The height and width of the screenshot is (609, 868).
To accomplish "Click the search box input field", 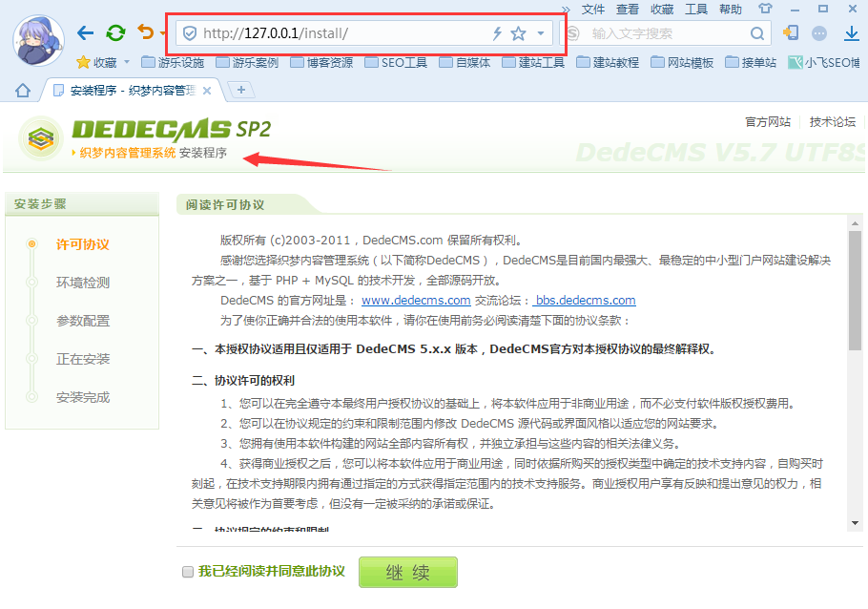I will (667, 33).
